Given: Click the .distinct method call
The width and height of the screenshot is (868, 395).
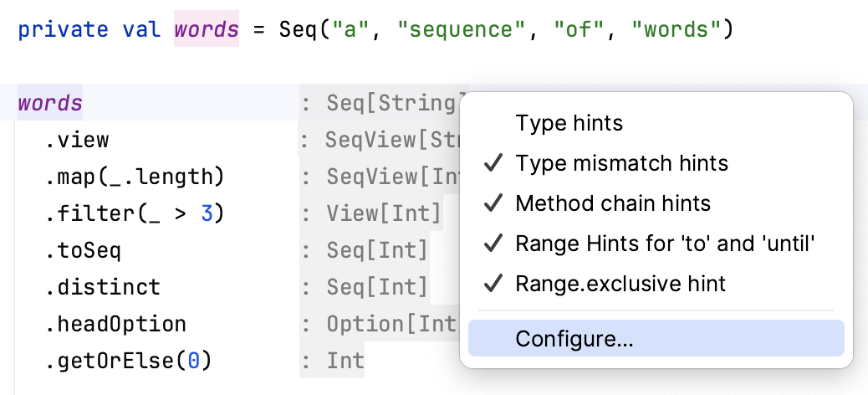Looking at the screenshot, I should click(x=102, y=287).
